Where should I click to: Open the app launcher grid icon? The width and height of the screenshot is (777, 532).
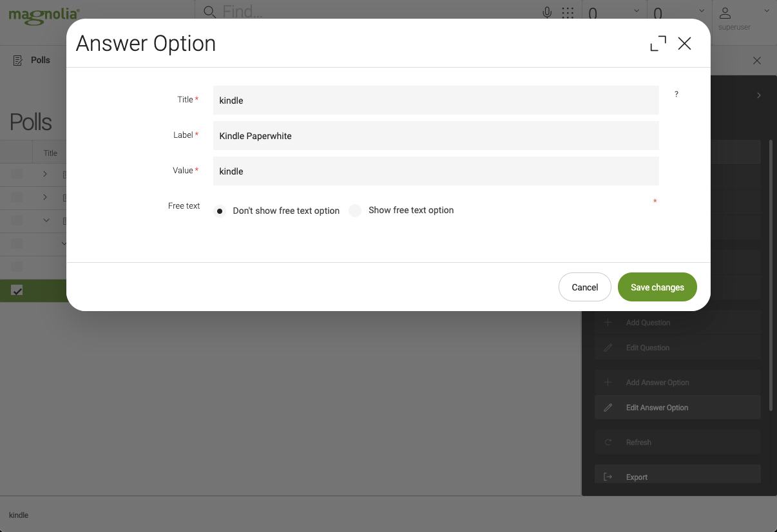tap(568, 12)
